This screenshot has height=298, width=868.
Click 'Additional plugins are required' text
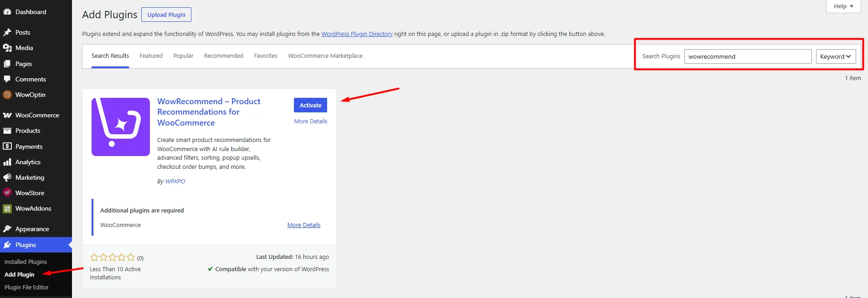tap(142, 211)
